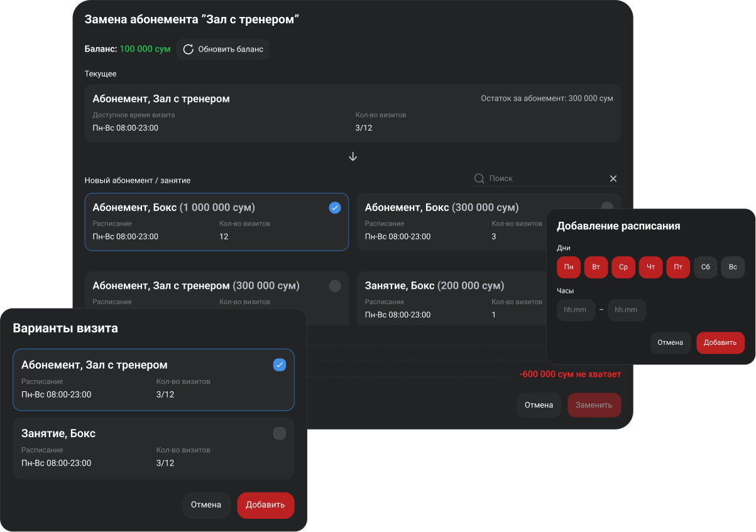Viewport: 756px width, 532px height.
Task: Click the Заменить button
Action: click(x=594, y=405)
